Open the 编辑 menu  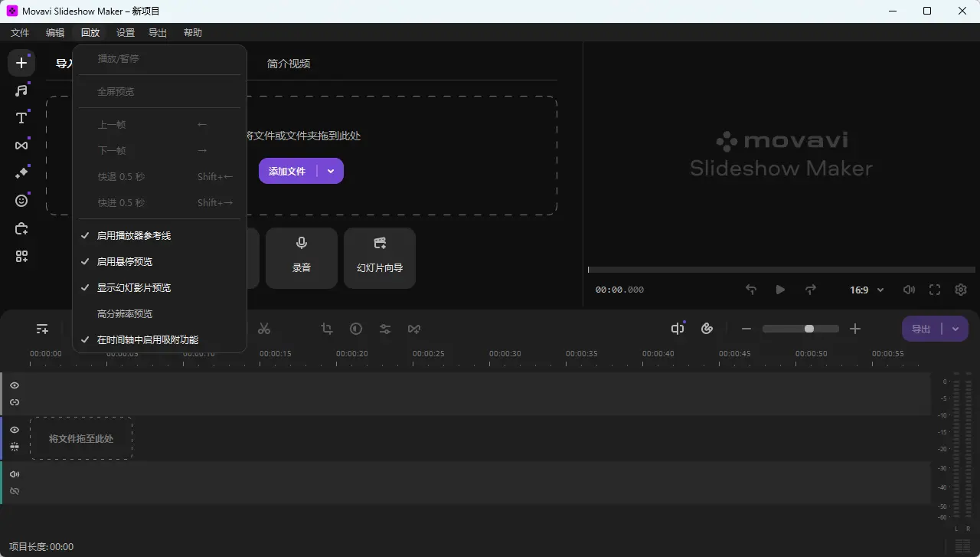click(x=55, y=33)
